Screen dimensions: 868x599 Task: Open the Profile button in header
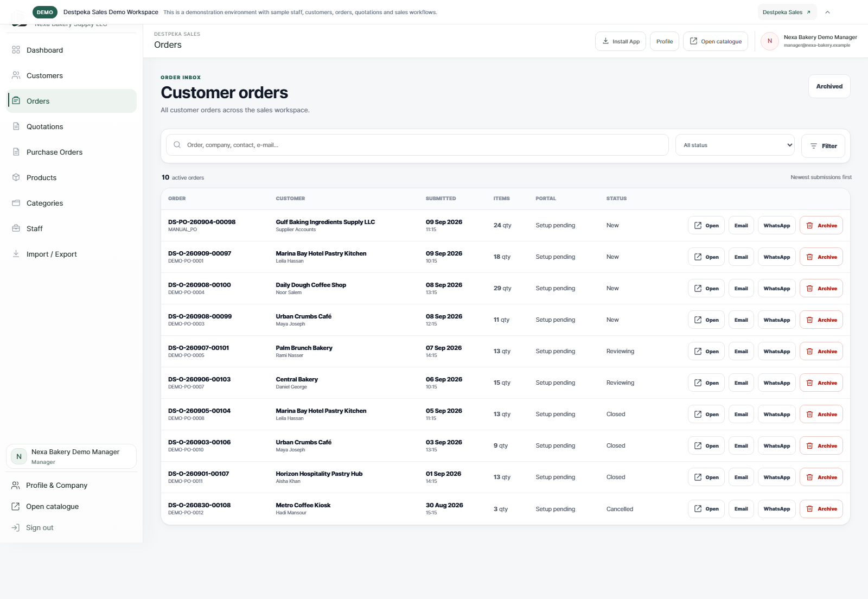664,41
